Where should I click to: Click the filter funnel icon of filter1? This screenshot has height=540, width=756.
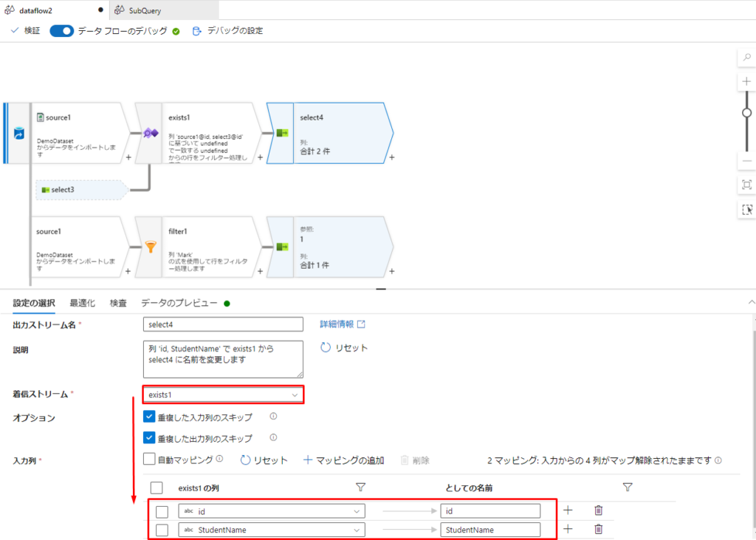coord(151,247)
